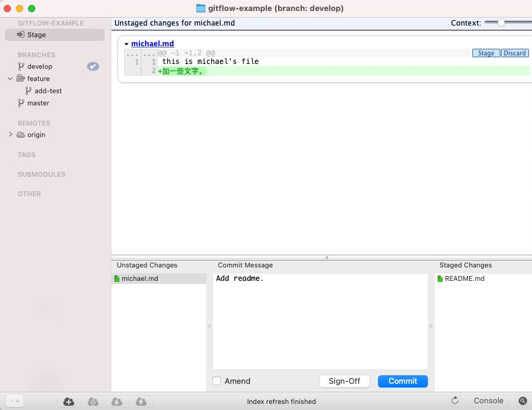Viewport: 532px width, 410px height.
Task: Expand the origin remote
Action: pos(10,135)
